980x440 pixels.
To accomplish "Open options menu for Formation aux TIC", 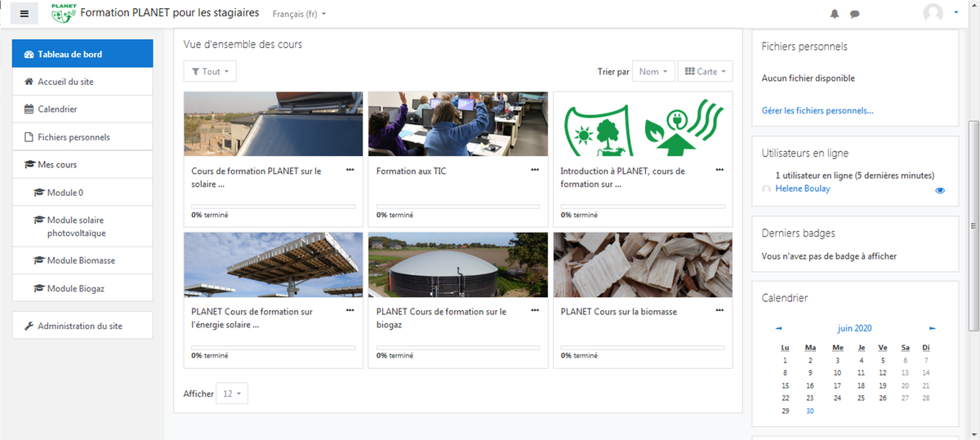I will pos(535,170).
